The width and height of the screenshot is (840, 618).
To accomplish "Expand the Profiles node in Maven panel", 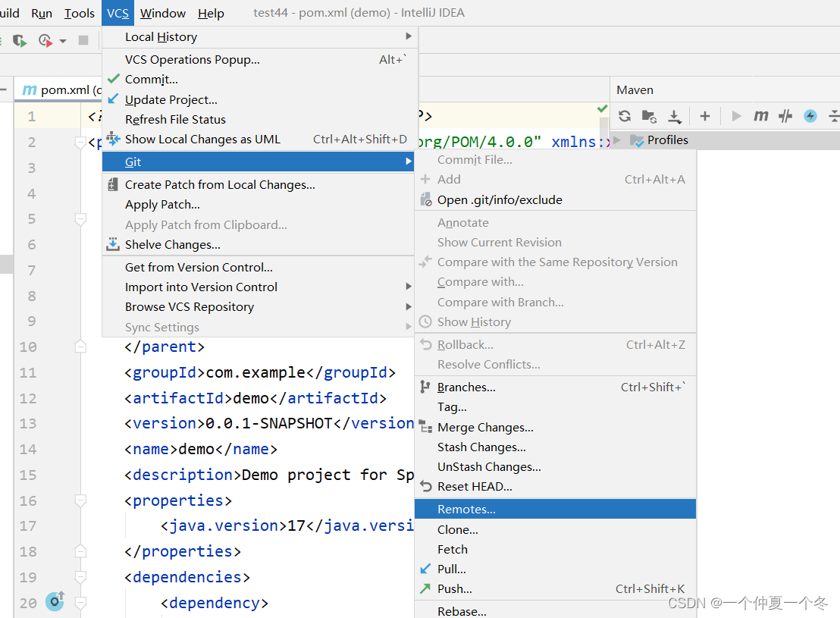I will 617,140.
